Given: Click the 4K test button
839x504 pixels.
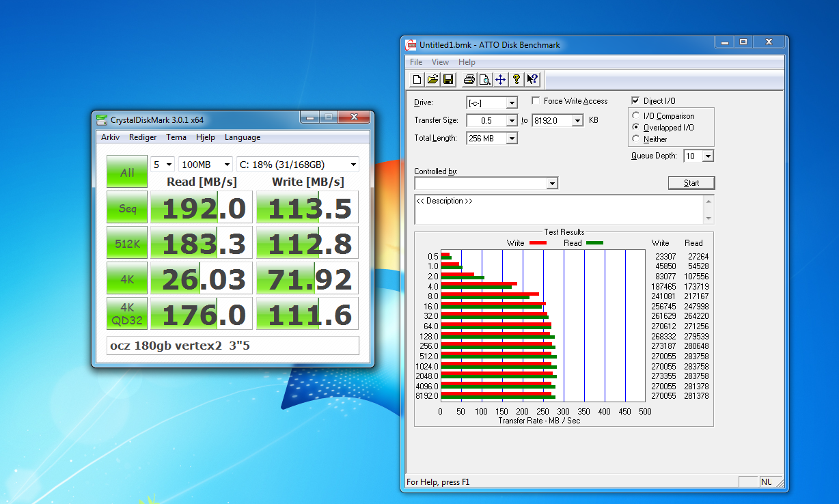Looking at the screenshot, I should coord(127,279).
